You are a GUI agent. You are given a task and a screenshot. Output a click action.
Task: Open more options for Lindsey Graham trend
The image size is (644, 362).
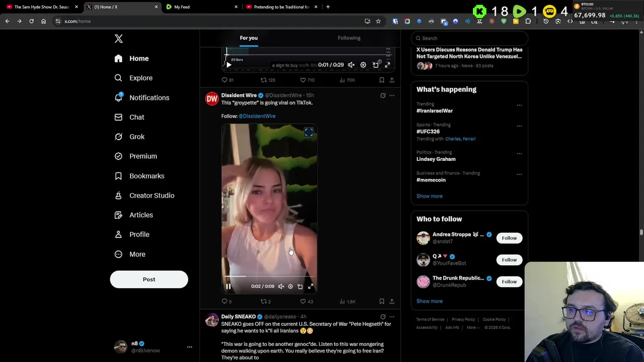tap(519, 153)
